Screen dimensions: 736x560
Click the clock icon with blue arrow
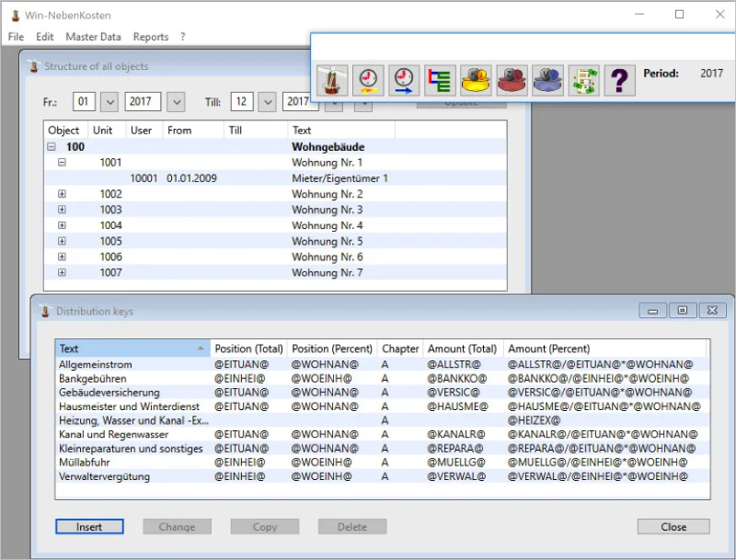[x=403, y=81]
